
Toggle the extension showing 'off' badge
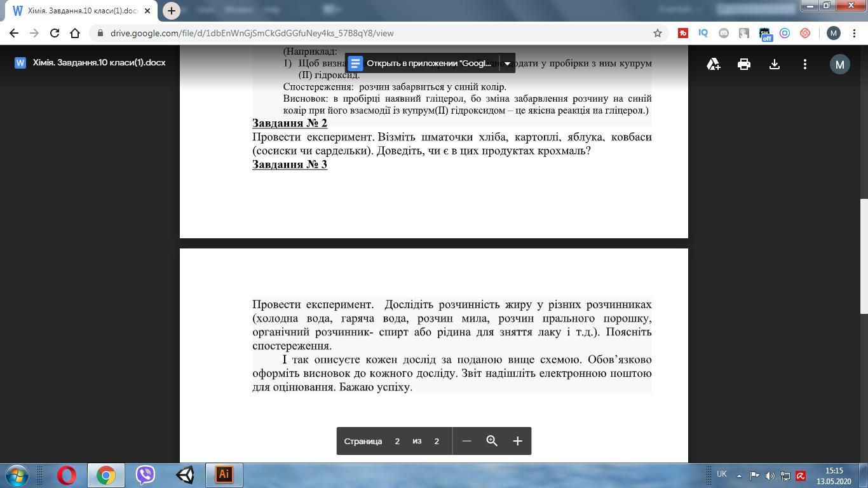(764, 34)
